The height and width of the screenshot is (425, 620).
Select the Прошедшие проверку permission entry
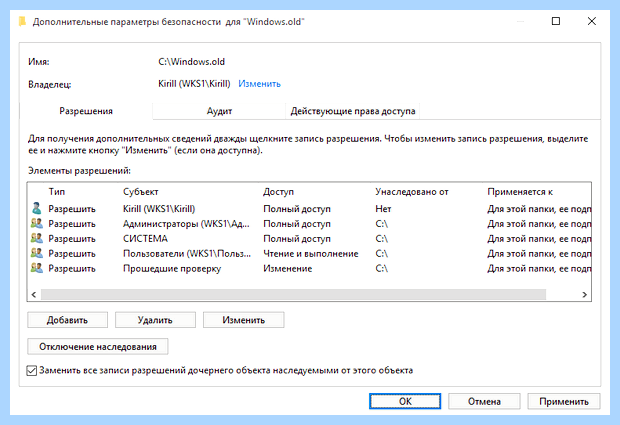[x=310, y=268]
